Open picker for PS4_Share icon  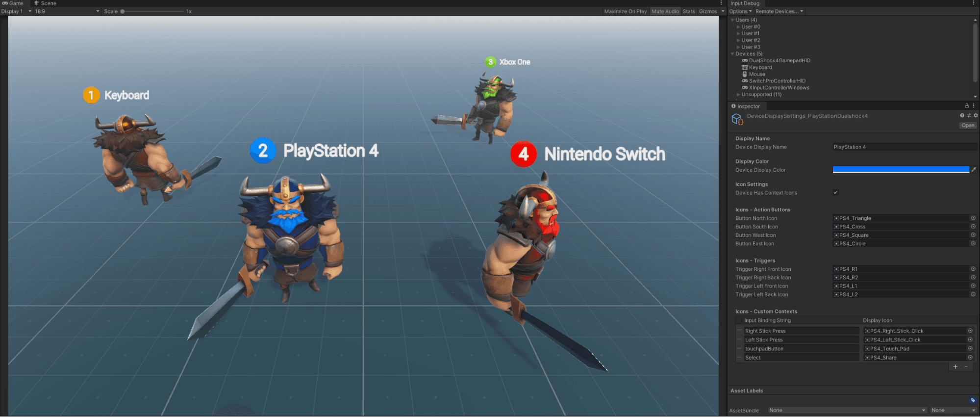pos(970,357)
